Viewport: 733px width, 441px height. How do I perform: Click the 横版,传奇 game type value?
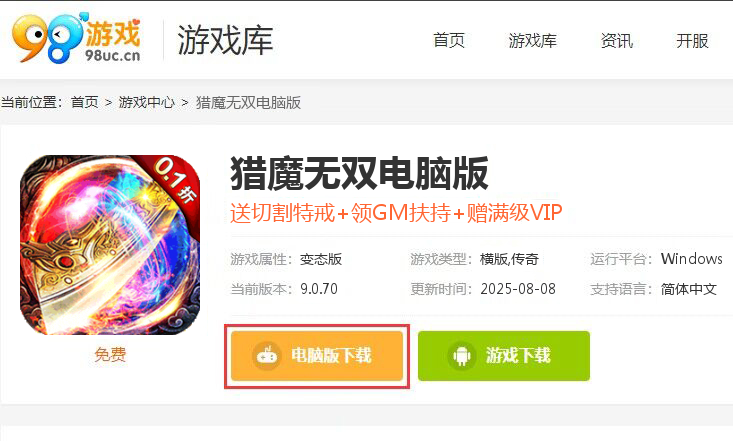[x=509, y=259]
